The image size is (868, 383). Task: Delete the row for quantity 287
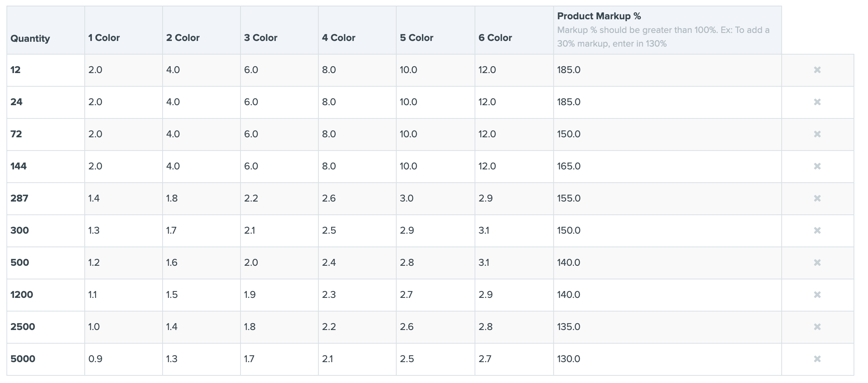point(817,198)
